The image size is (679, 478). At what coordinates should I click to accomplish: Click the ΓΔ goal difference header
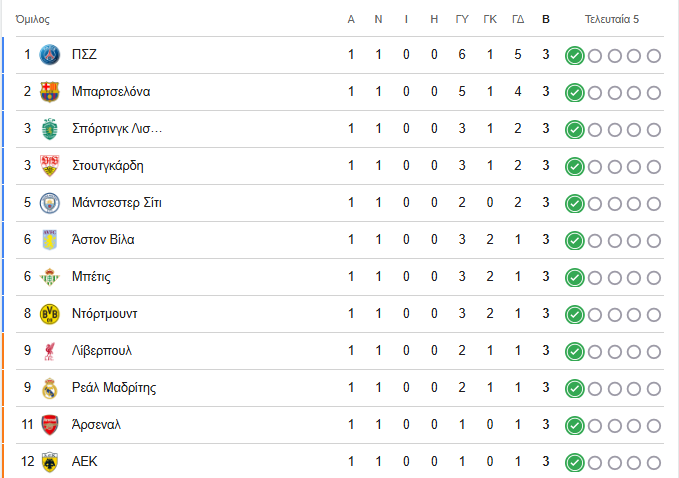click(518, 19)
